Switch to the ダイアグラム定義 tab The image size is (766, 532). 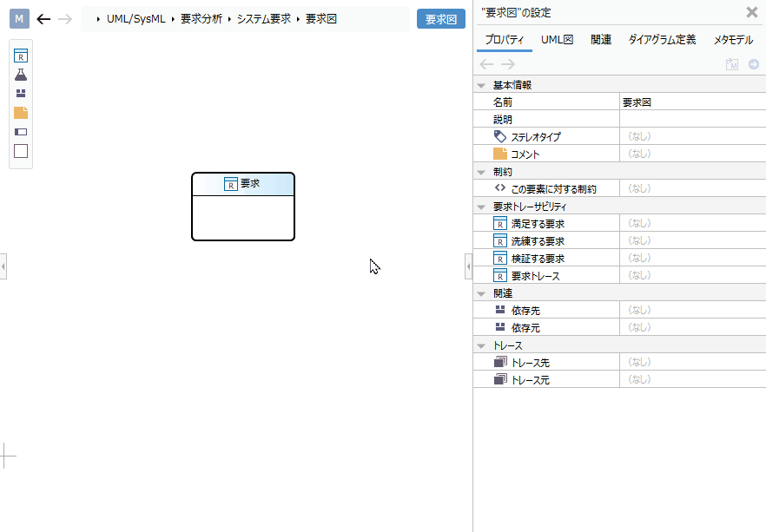(662, 40)
